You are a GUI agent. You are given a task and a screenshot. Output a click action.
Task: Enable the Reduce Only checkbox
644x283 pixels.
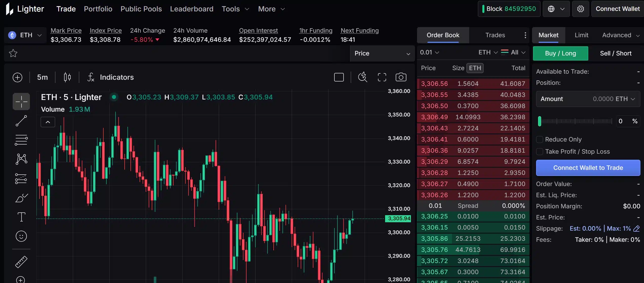540,139
